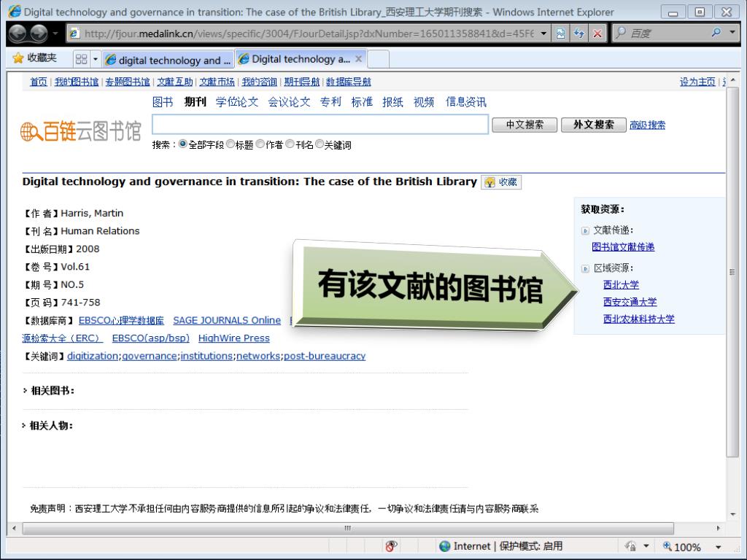Select the 刊名 radio button

290,144
